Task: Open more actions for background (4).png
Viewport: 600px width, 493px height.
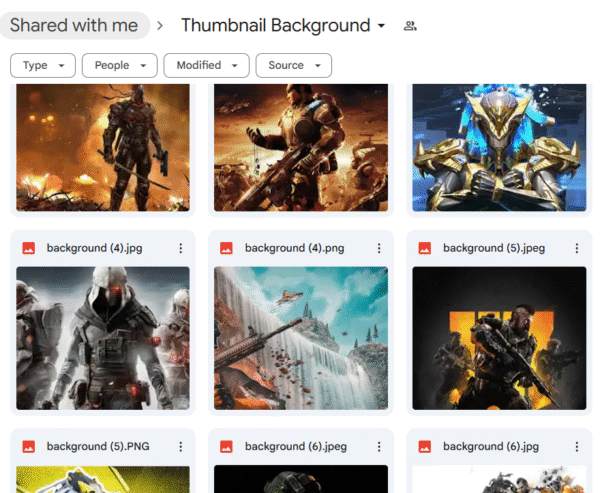Action: 379,248
